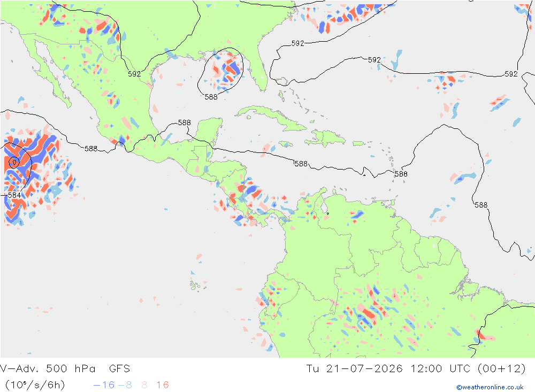Click the '588' label off Mexico's Pacific coast
The width and height of the screenshot is (535, 392).
(x=91, y=149)
